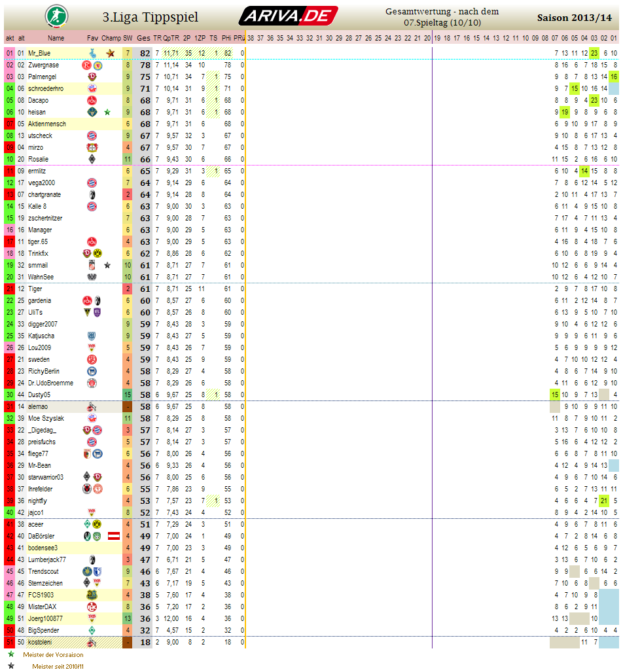Click the Hertha crest in RichyBerlin's row

[92, 371]
